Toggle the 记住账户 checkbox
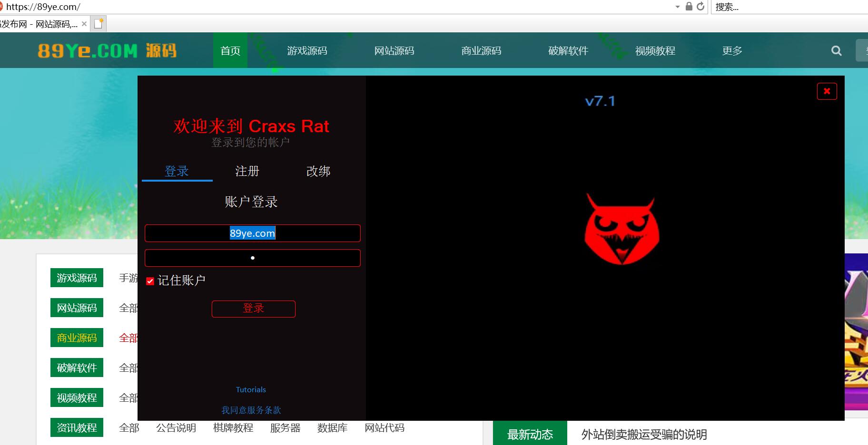 (150, 281)
